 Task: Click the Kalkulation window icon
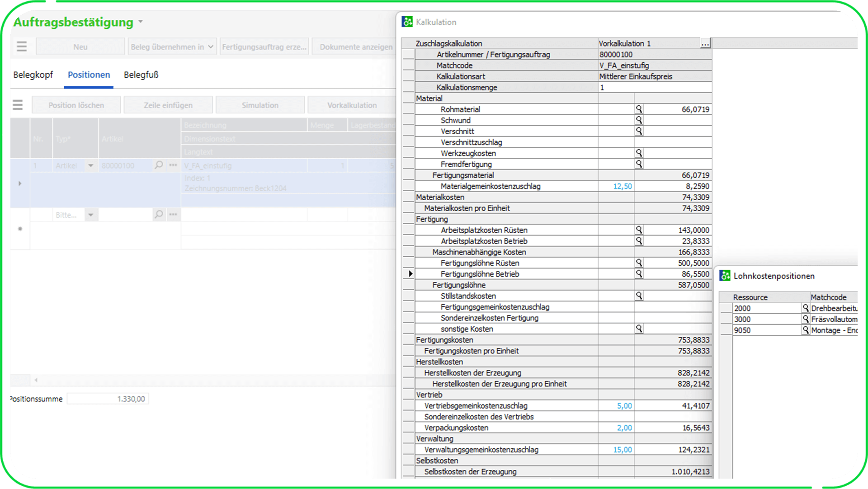[x=407, y=22]
